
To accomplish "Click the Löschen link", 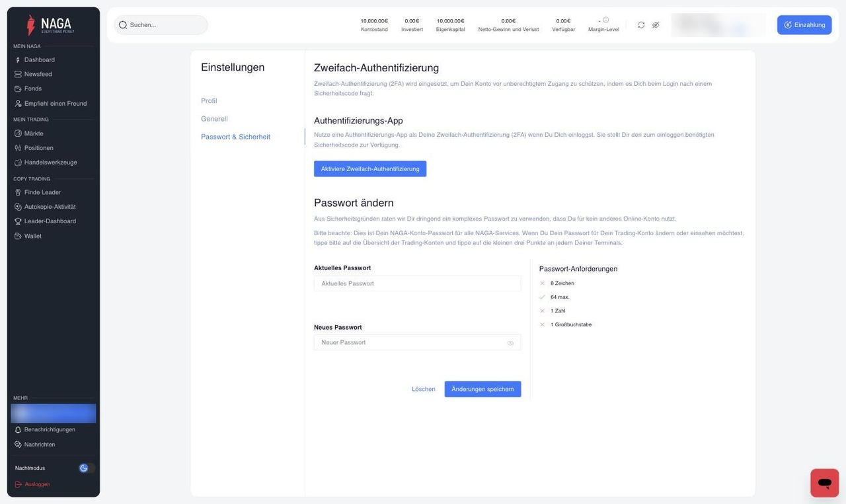I will click(424, 389).
